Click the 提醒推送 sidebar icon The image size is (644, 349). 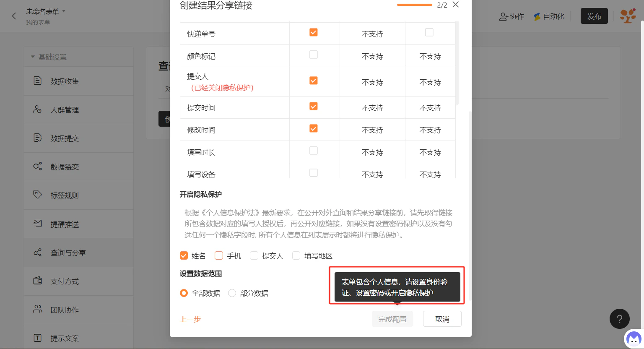(37, 224)
